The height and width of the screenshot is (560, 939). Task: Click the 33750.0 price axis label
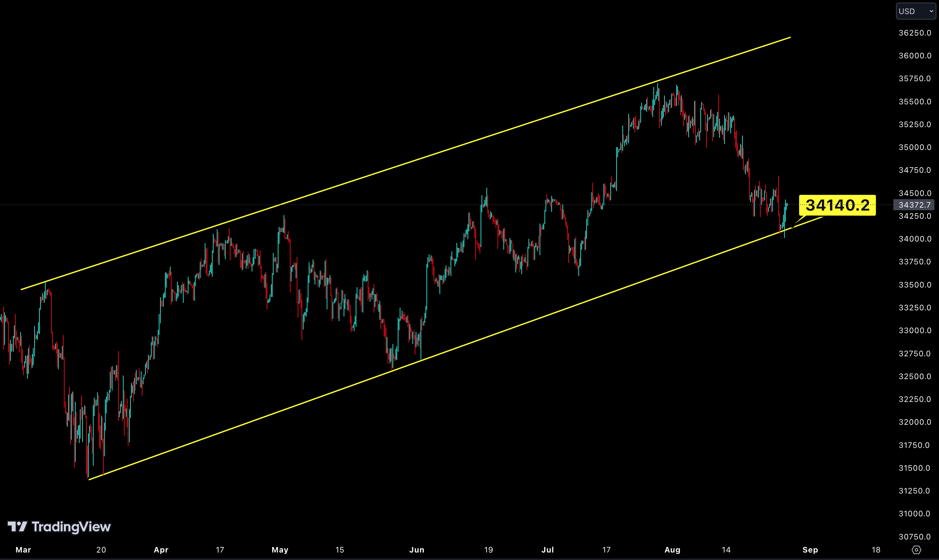click(x=915, y=262)
